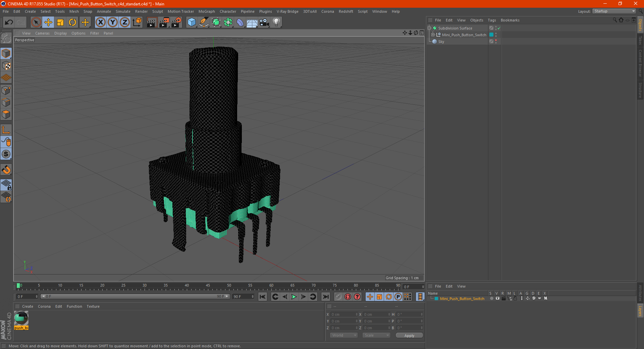
Task: Add Camera object icon
Action: (x=264, y=22)
